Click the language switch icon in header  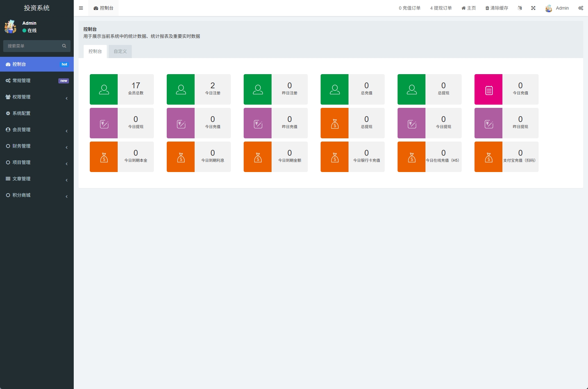(520, 8)
